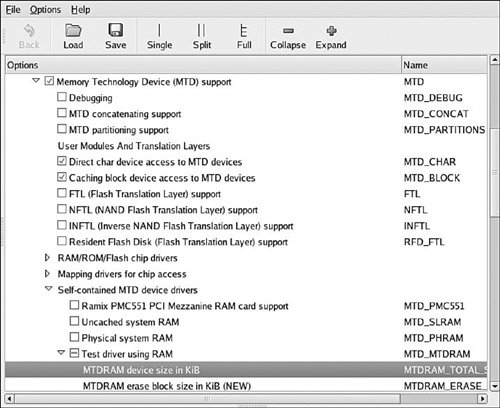500x408 pixels.
Task: Enable the Debugging checkbox
Action: [62, 97]
